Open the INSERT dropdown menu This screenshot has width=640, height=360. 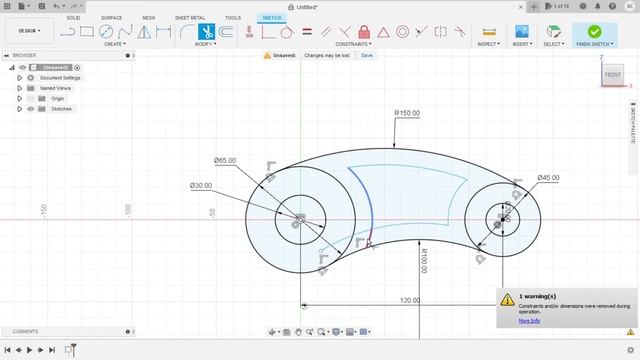coord(522,44)
